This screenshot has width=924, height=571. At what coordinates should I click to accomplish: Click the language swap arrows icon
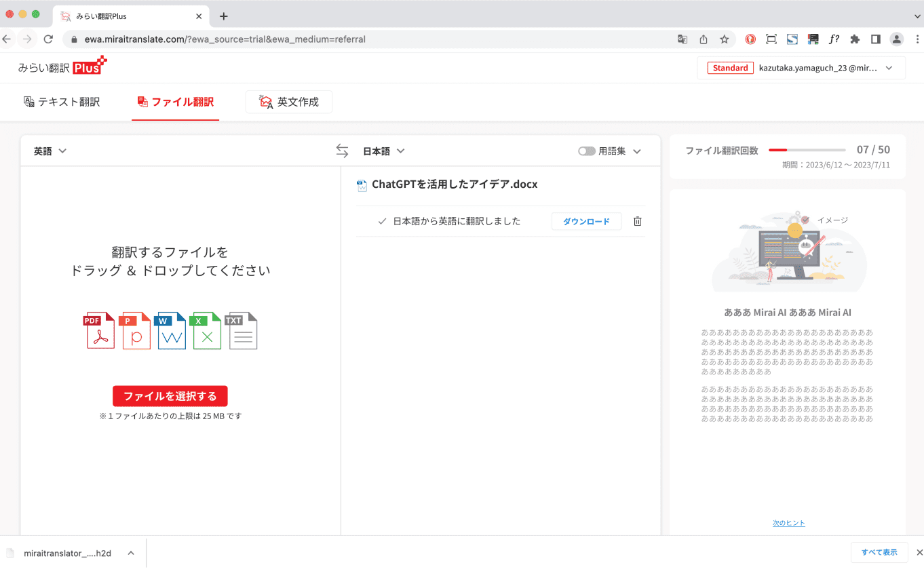(342, 151)
